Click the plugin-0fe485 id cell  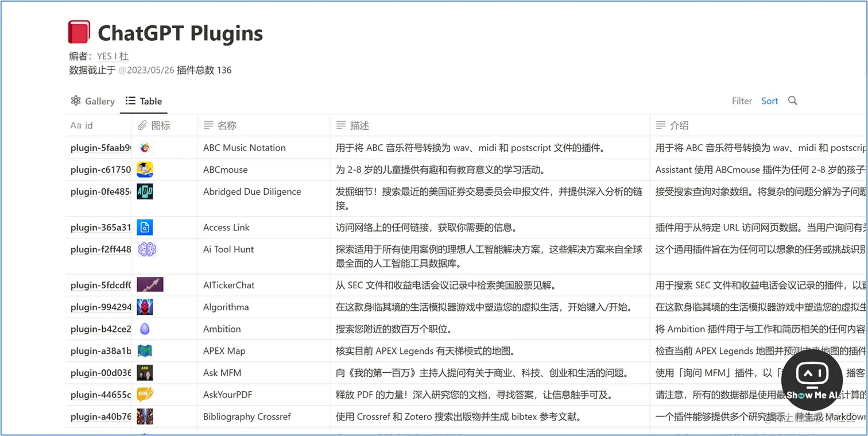[98, 198]
